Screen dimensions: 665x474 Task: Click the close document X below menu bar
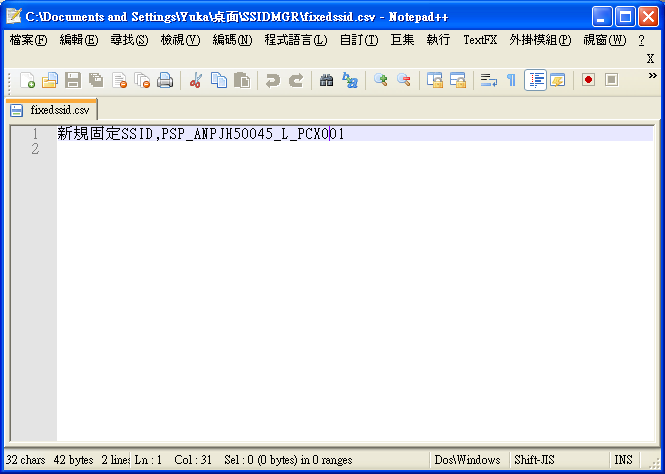pos(650,59)
